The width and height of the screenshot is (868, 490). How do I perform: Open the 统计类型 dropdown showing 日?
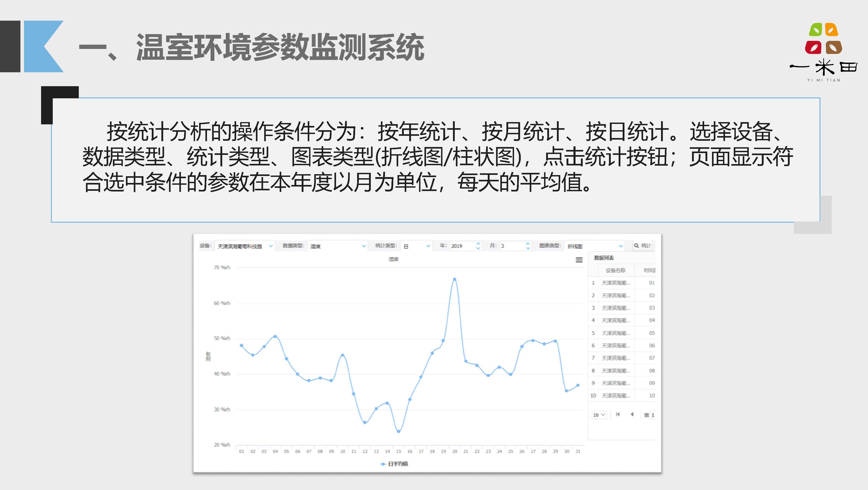pyautogui.click(x=416, y=246)
